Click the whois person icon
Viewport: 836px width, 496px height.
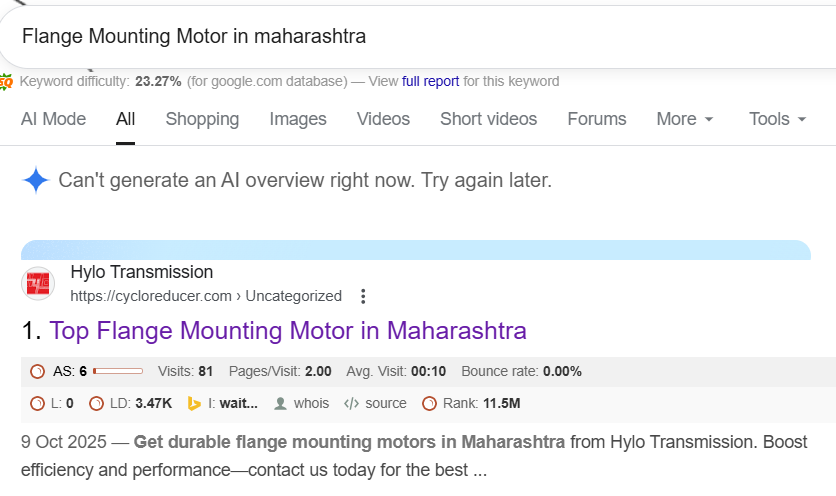(280, 404)
